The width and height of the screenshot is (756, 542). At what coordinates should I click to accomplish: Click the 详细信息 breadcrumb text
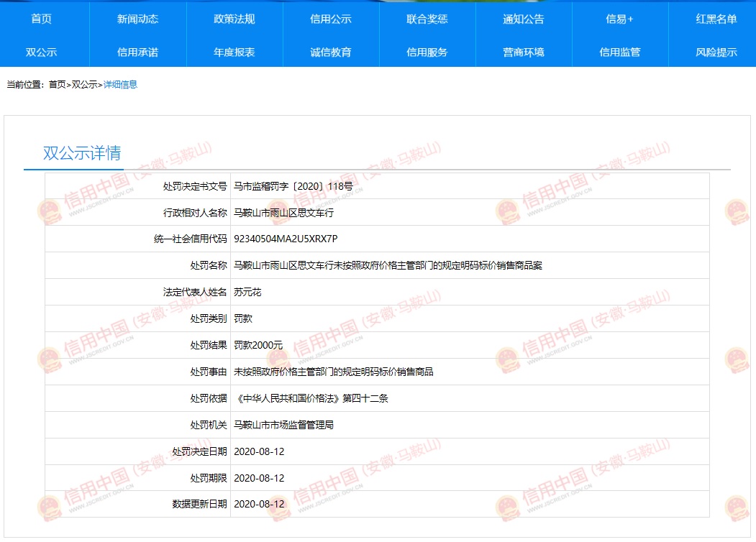(x=120, y=85)
